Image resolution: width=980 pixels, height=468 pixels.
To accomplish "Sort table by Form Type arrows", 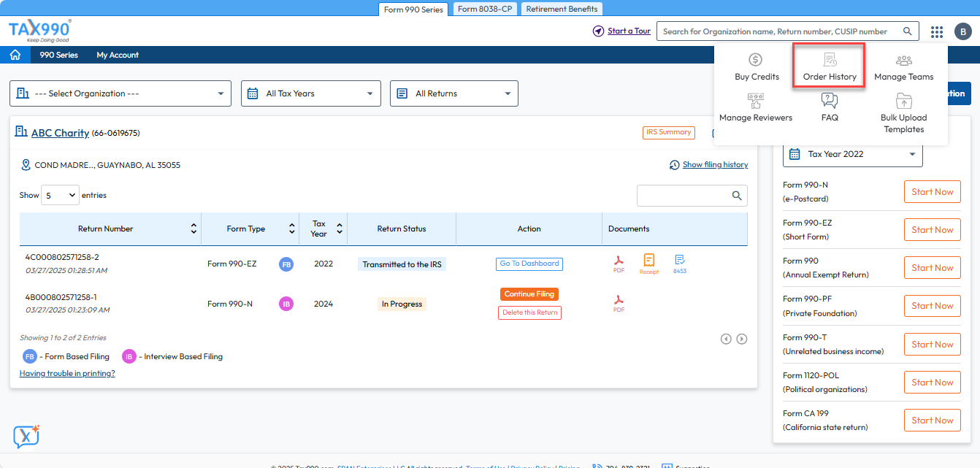I will (x=292, y=229).
